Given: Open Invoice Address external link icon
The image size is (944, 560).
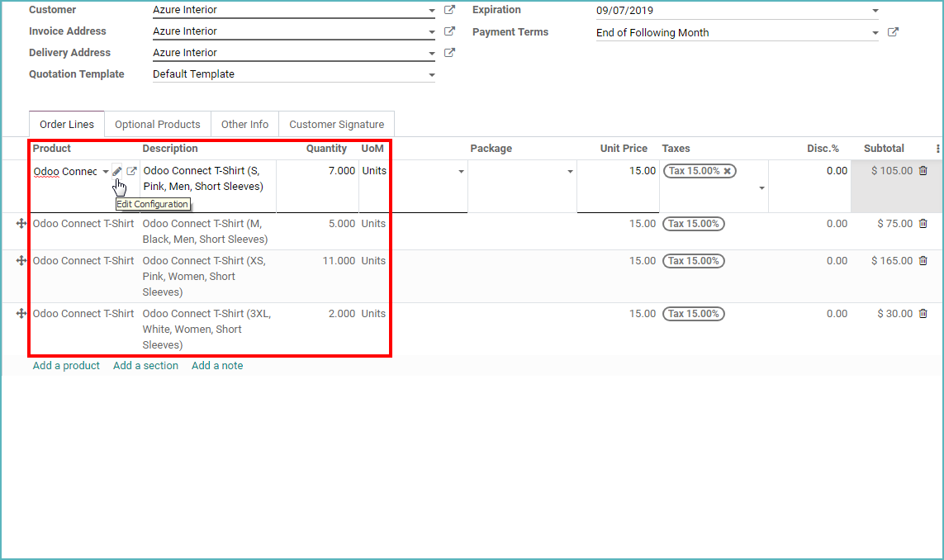Looking at the screenshot, I should click(448, 31).
